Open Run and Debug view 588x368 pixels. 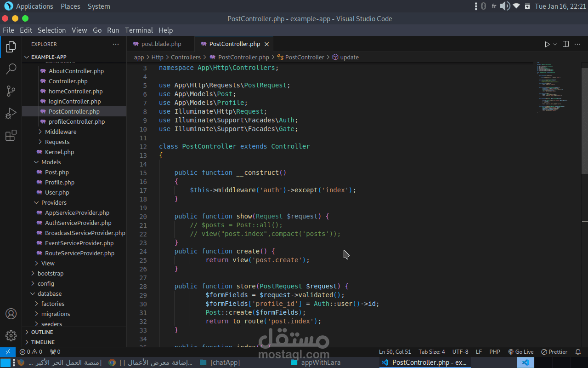coord(11,113)
